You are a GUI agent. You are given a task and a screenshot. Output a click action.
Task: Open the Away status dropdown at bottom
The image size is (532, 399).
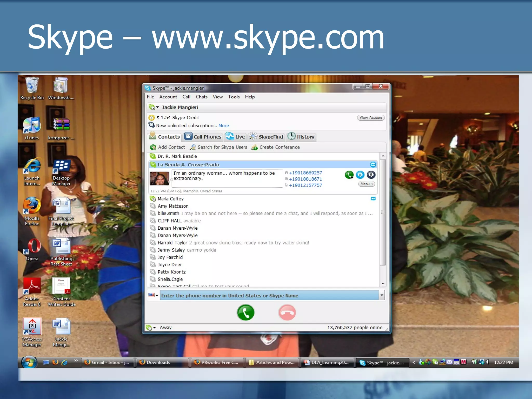coord(151,328)
